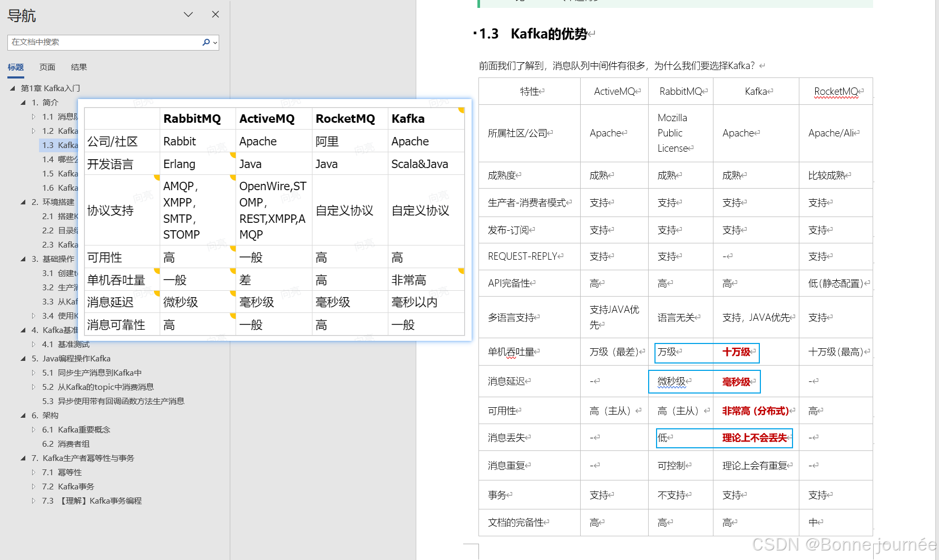This screenshot has height=560, width=939.
Task: Click the REQUEST-REPLY row label
Action: click(522, 256)
